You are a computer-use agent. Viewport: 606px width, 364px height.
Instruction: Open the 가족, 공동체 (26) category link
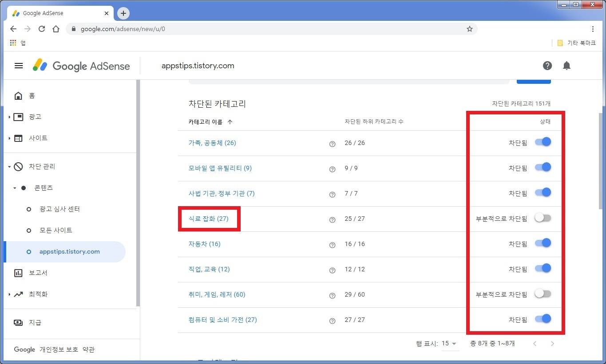212,143
